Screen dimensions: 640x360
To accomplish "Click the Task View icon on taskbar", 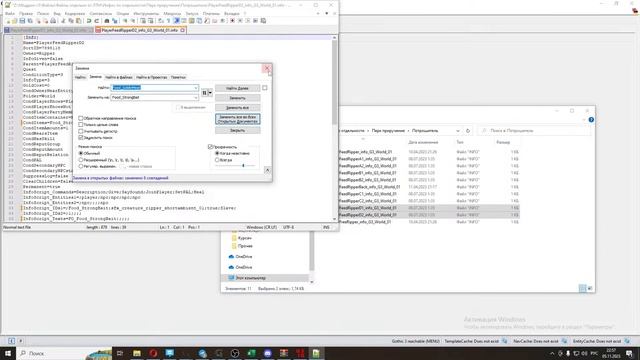I will 120,353.
